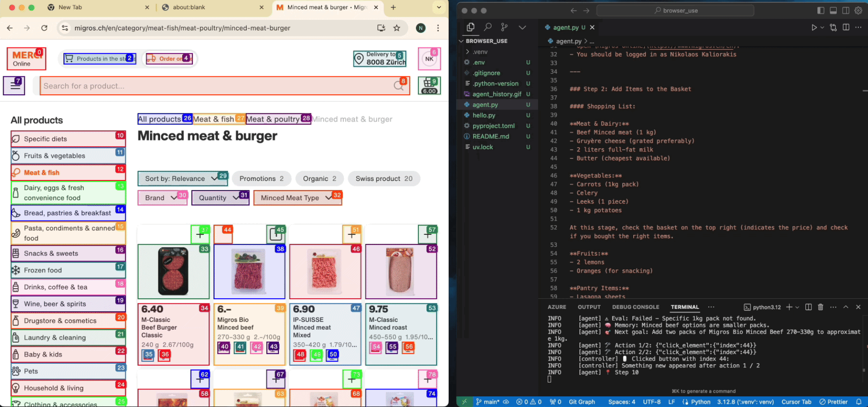This screenshot has height=407, width=868.
Task: Split the editor to the right
Action: (846, 27)
